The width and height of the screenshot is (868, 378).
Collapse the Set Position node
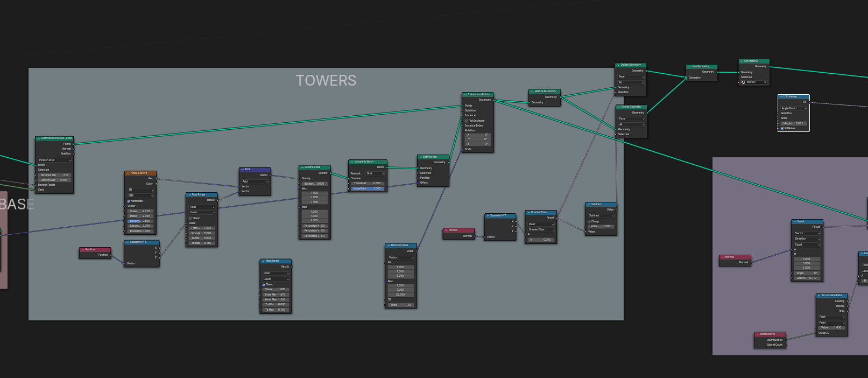click(420, 157)
